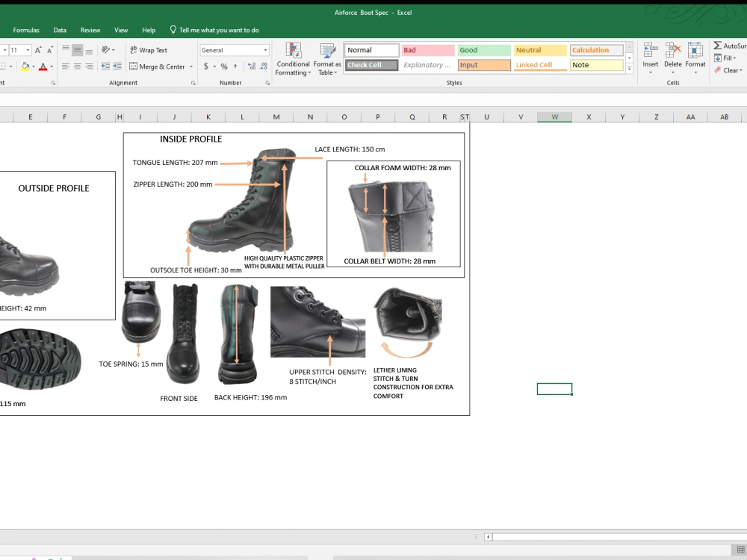747x560 pixels.
Task: Decrease indent
Action: click(105, 66)
